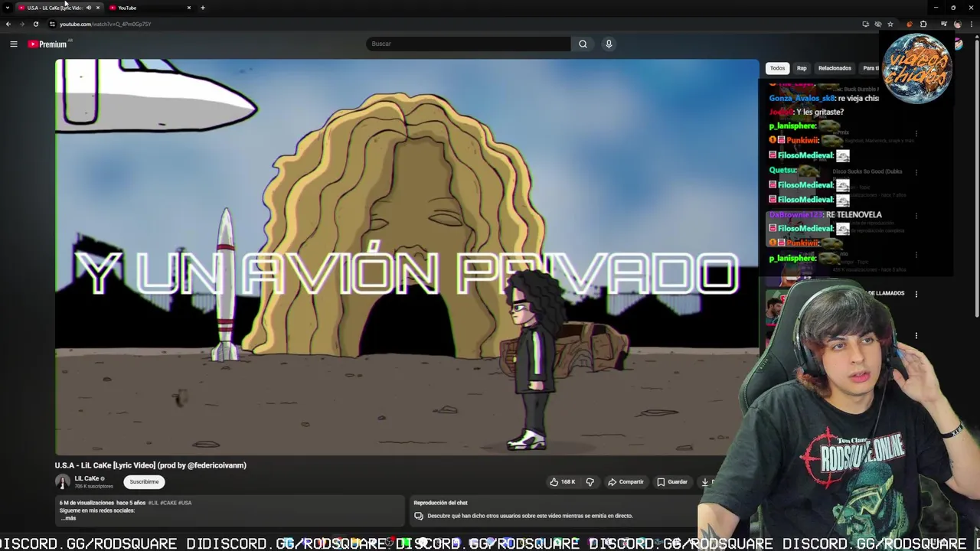Open site information icon in address bar
Viewport: 980px width, 551px height.
click(52, 24)
